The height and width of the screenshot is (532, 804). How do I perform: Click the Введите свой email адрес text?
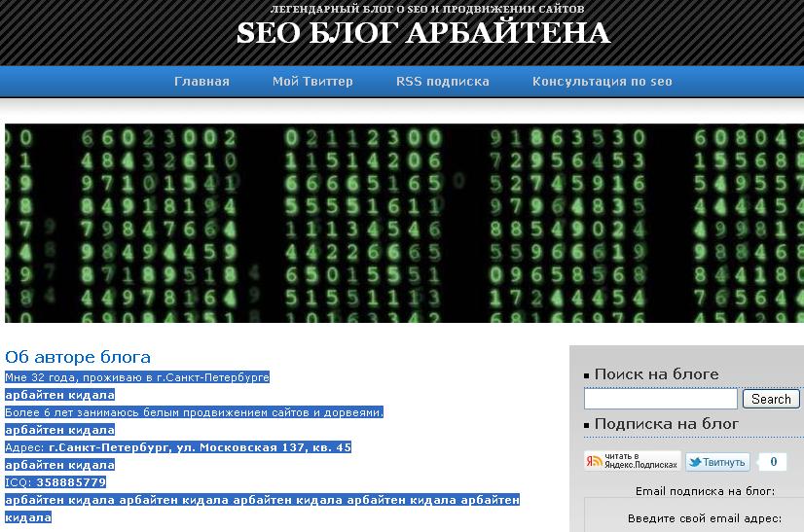(705, 518)
